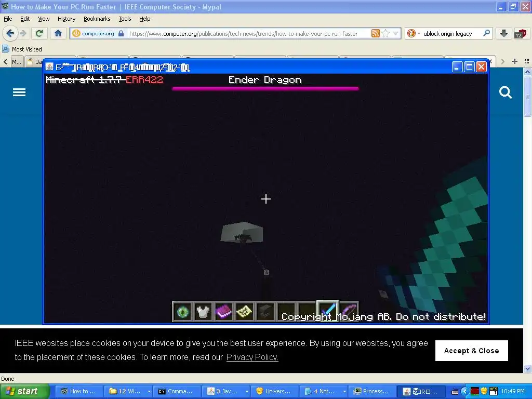The width and height of the screenshot is (532, 399).
Task: Open the Help menu
Action: [145, 19]
